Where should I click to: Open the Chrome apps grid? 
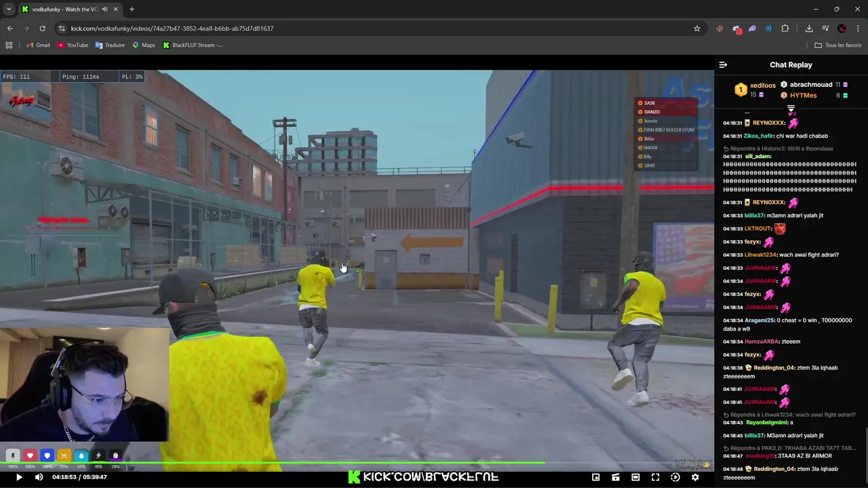coord(9,45)
